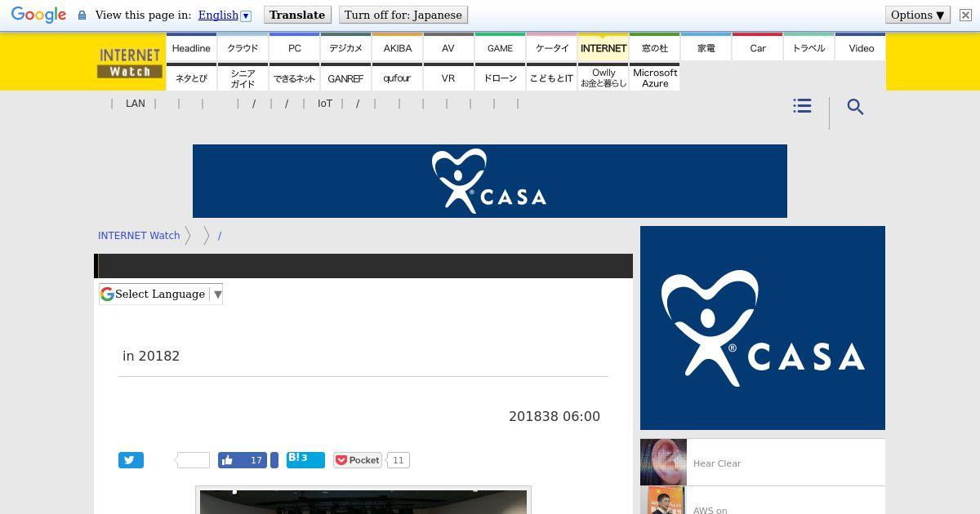Open the Hear Clear ear thumbnail
The image size is (980, 514).
pos(663,463)
